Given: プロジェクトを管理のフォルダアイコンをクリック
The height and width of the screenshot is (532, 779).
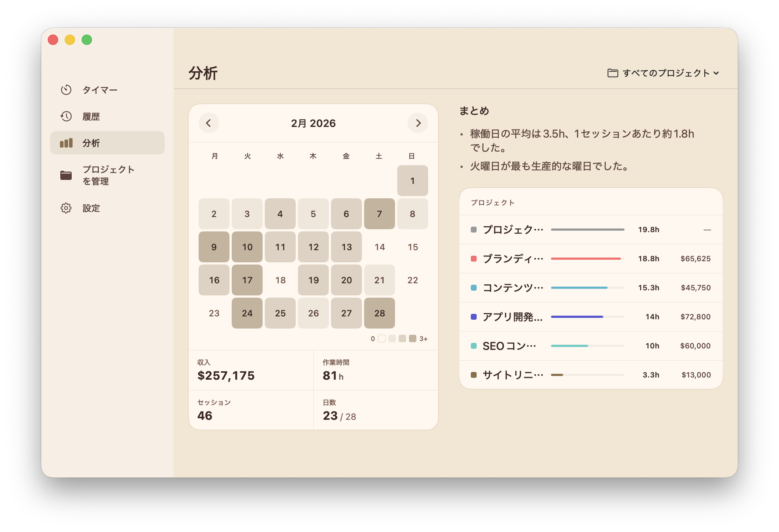Looking at the screenshot, I should tap(66, 175).
